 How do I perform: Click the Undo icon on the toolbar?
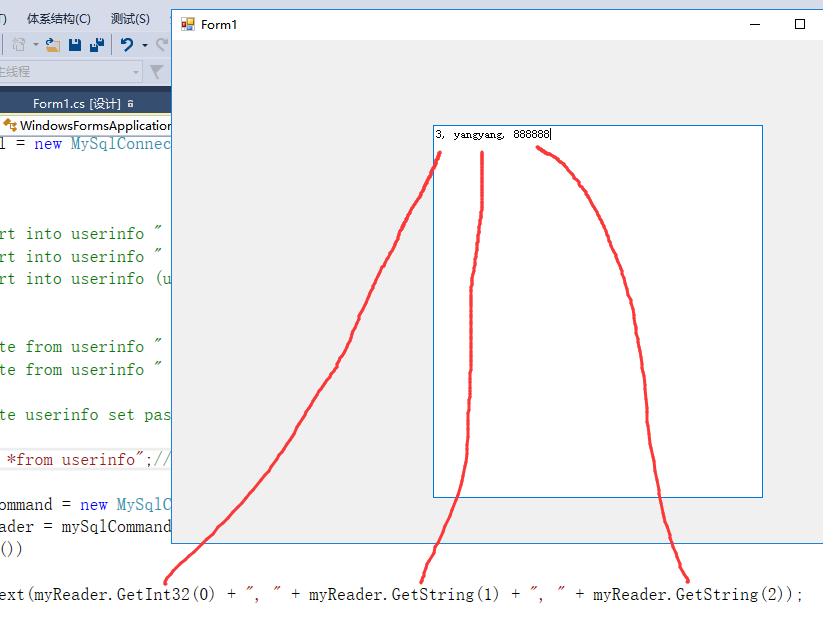coord(128,45)
